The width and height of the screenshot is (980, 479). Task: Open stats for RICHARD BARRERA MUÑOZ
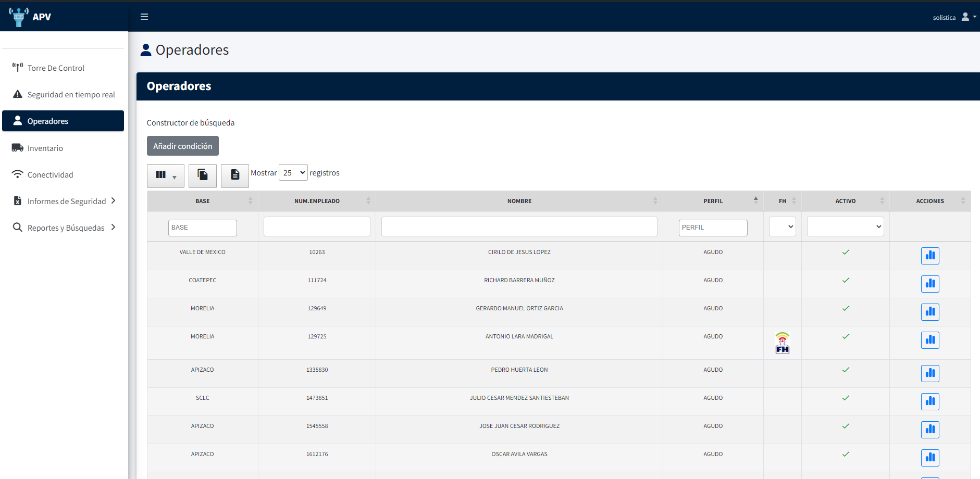930,284
